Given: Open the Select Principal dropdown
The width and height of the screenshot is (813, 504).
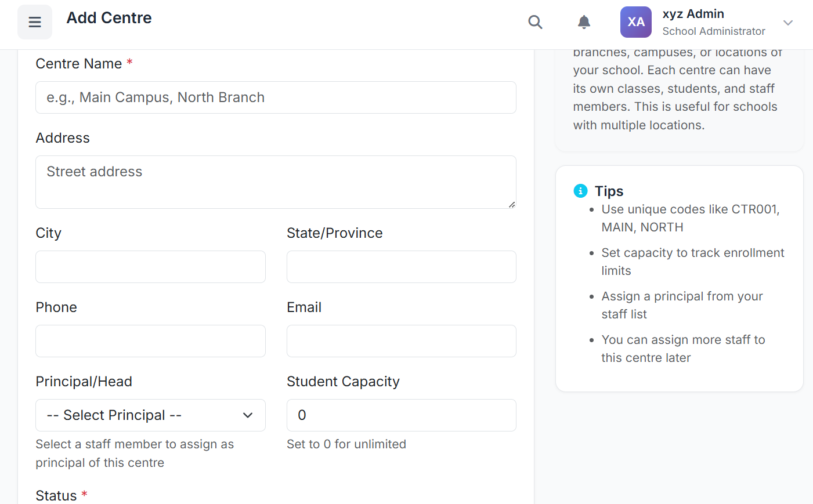Looking at the screenshot, I should pyautogui.click(x=150, y=415).
